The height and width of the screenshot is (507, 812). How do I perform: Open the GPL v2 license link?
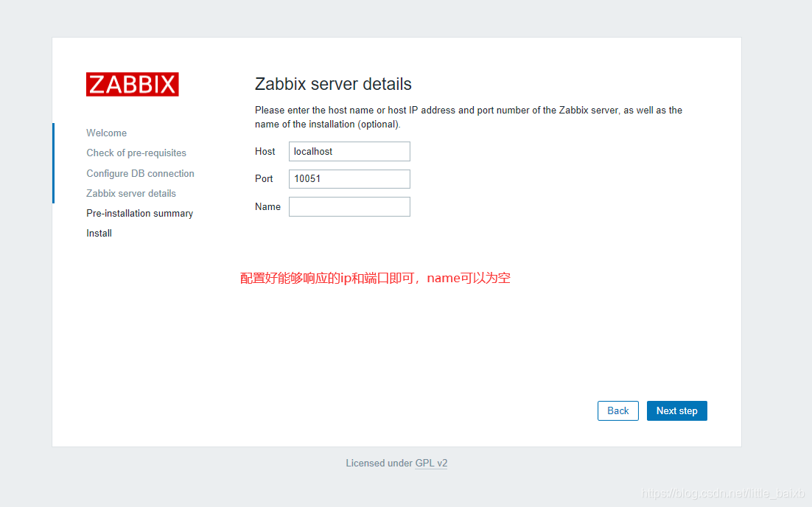[x=431, y=463]
